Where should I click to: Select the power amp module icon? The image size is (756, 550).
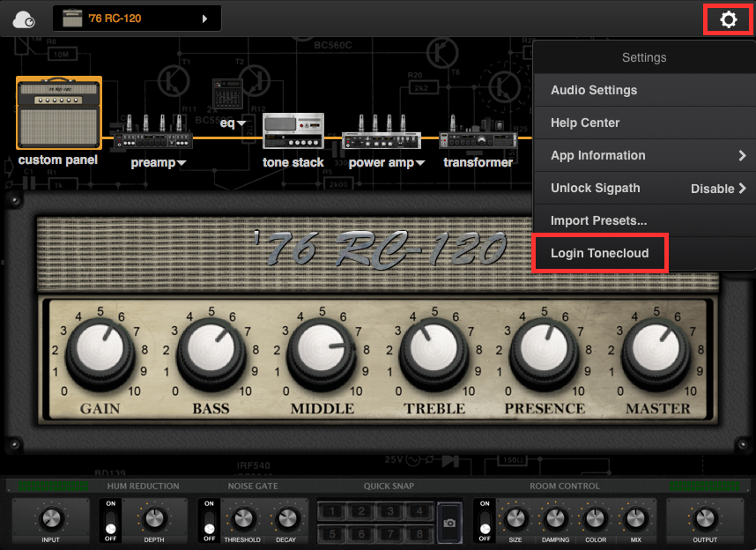(382, 132)
